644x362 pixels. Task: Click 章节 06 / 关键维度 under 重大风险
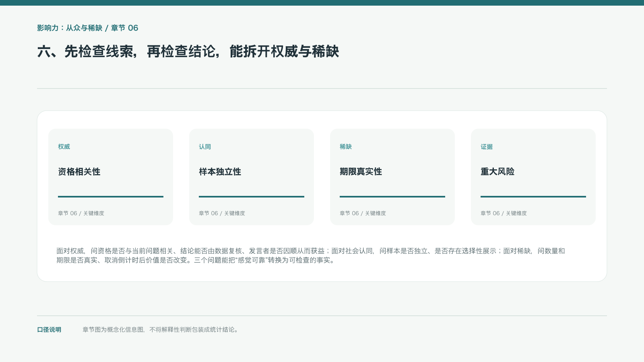point(504,213)
